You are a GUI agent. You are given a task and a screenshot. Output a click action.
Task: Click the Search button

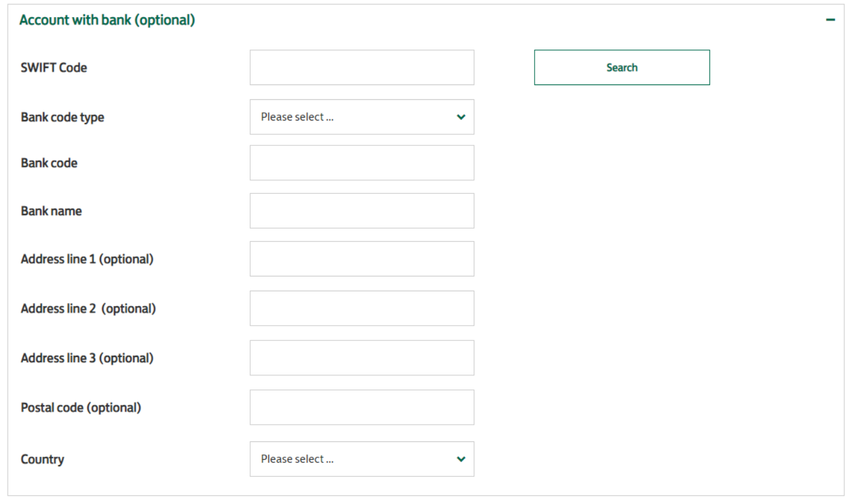pyautogui.click(x=622, y=67)
